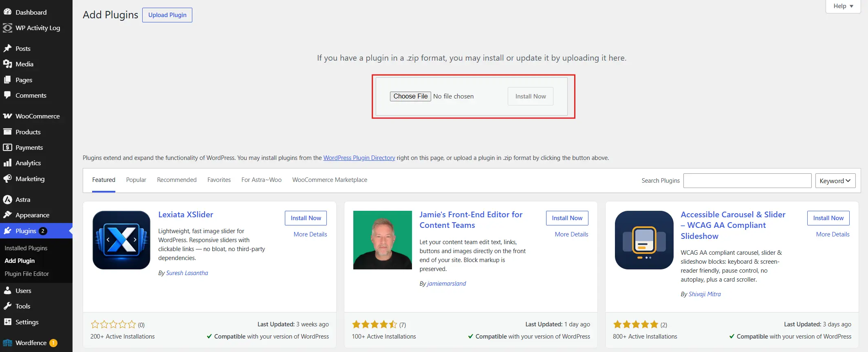Image resolution: width=868 pixels, height=352 pixels.
Task: Click the 'No file chosen' text
Action: pyautogui.click(x=454, y=96)
